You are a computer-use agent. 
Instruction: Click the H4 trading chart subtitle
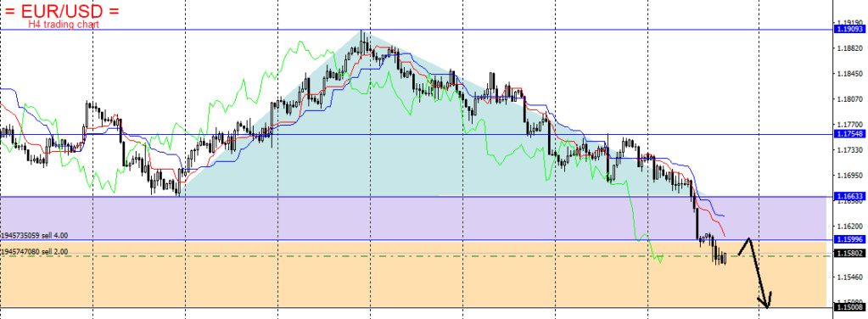(x=64, y=25)
